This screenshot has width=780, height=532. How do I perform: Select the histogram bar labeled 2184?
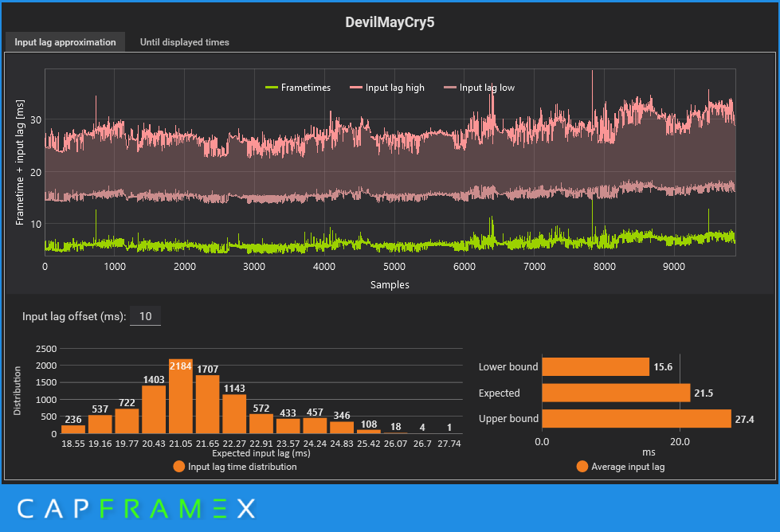[181, 397]
